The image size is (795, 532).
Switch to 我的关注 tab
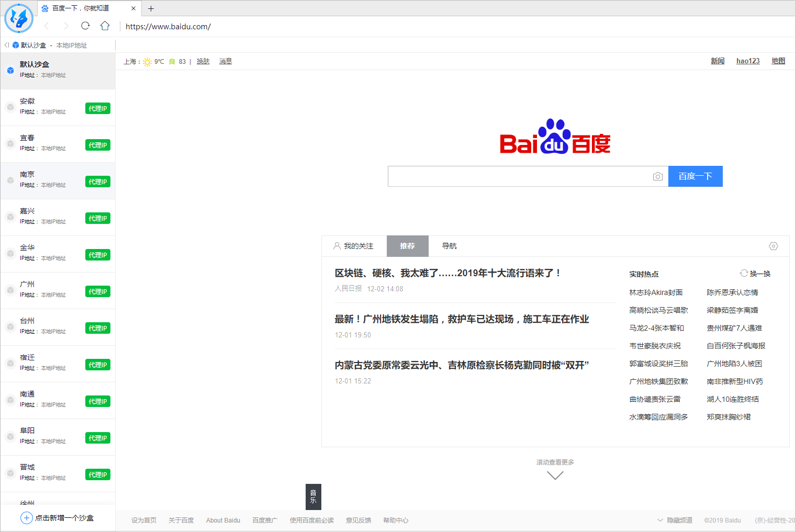click(354, 246)
